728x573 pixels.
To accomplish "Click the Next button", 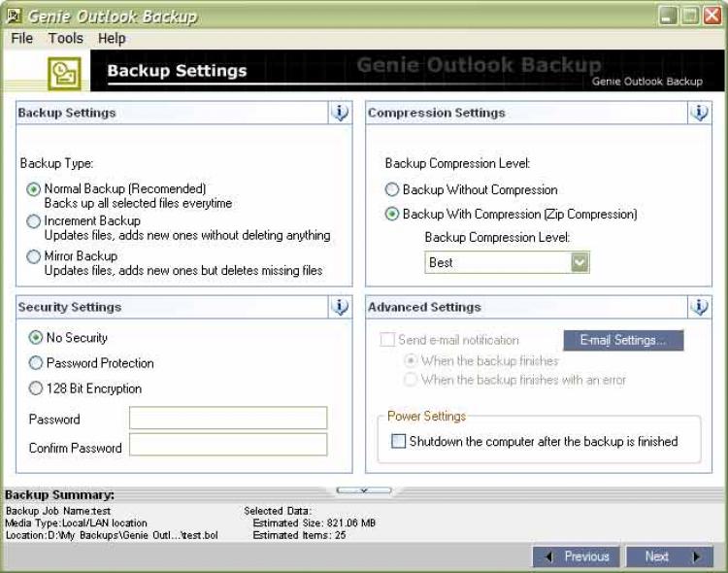I will (x=672, y=556).
